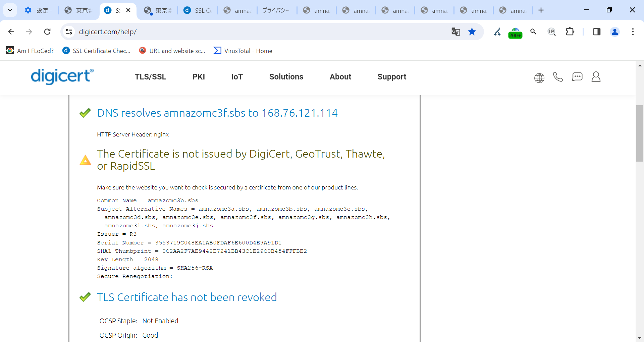Open the TLS/SSL menu

tap(150, 77)
